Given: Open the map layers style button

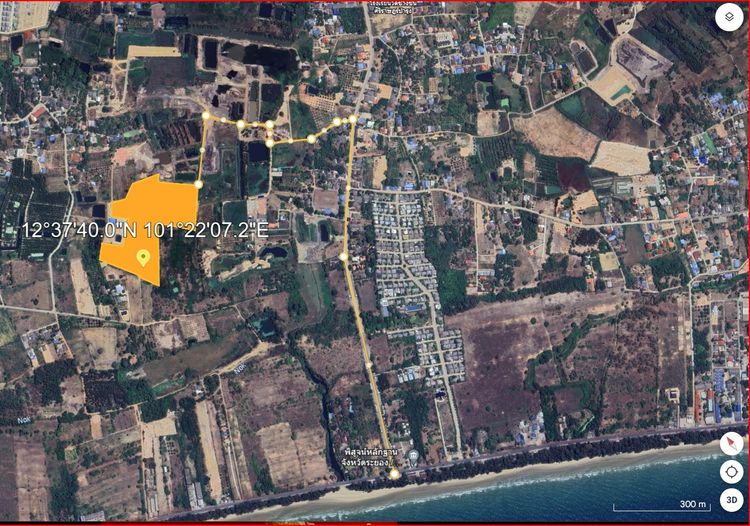Looking at the screenshot, I should pyautogui.click(x=729, y=18).
